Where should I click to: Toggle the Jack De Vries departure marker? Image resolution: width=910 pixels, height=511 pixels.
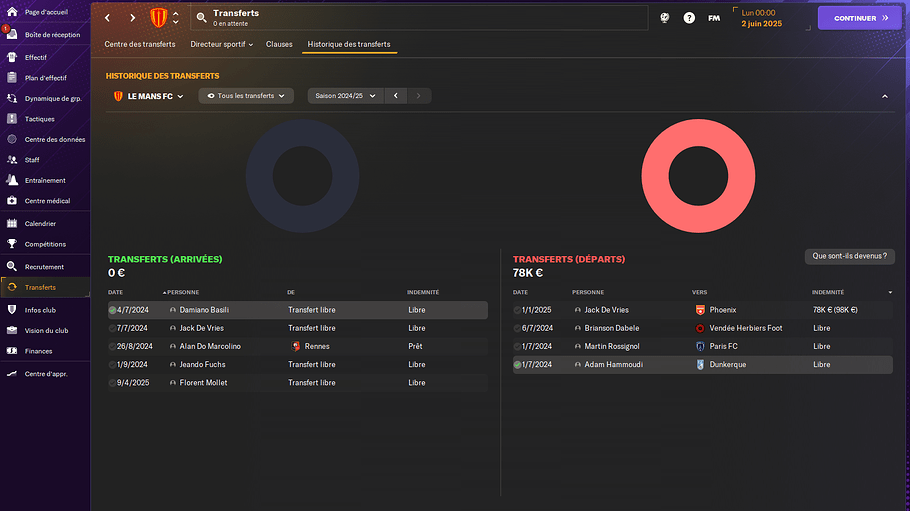click(518, 310)
